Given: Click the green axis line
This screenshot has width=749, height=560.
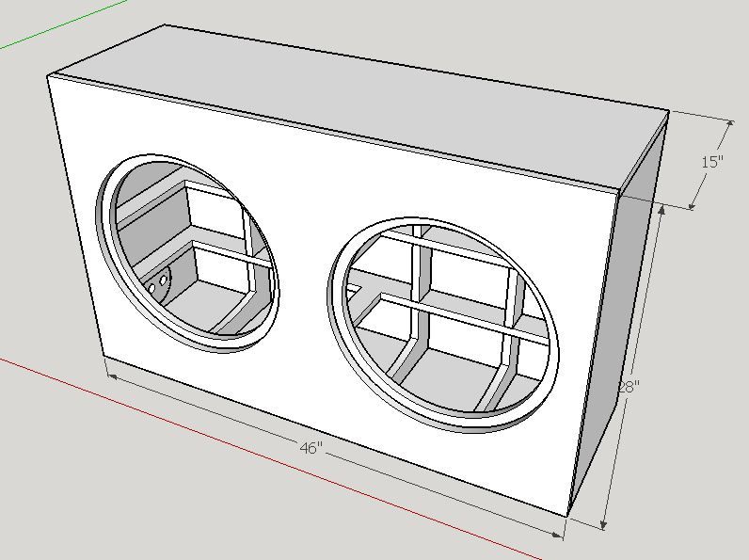Looking at the screenshot, I should tap(62, 24).
